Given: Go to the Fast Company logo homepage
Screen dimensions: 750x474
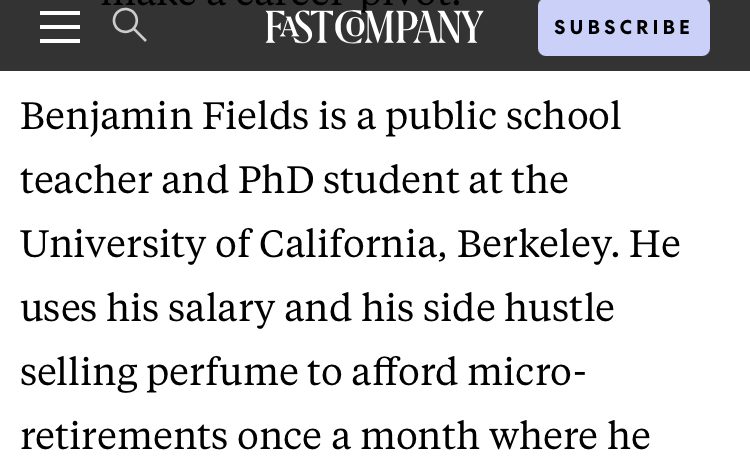Looking at the screenshot, I should tap(374, 27).
